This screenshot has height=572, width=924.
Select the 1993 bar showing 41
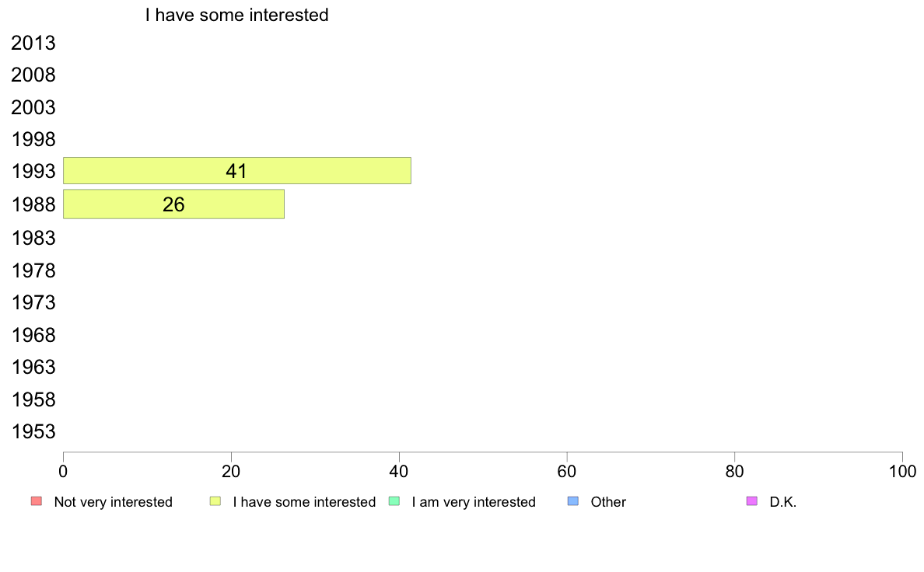tap(237, 171)
